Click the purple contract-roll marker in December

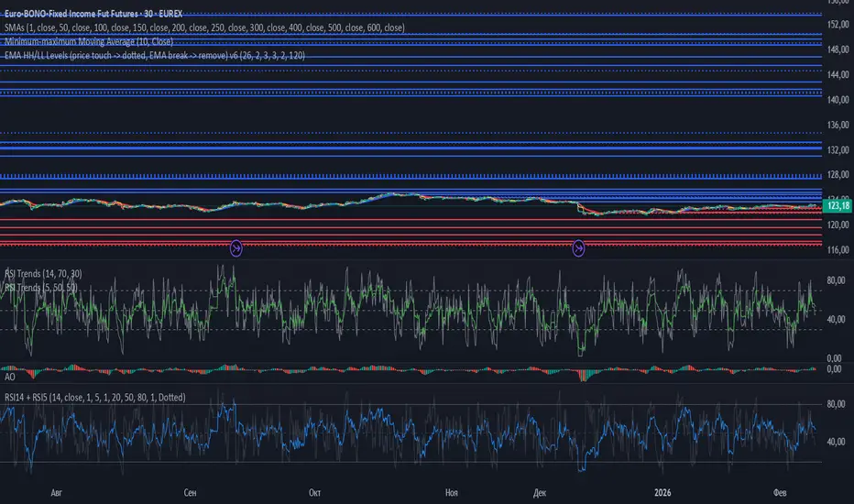coord(578,248)
